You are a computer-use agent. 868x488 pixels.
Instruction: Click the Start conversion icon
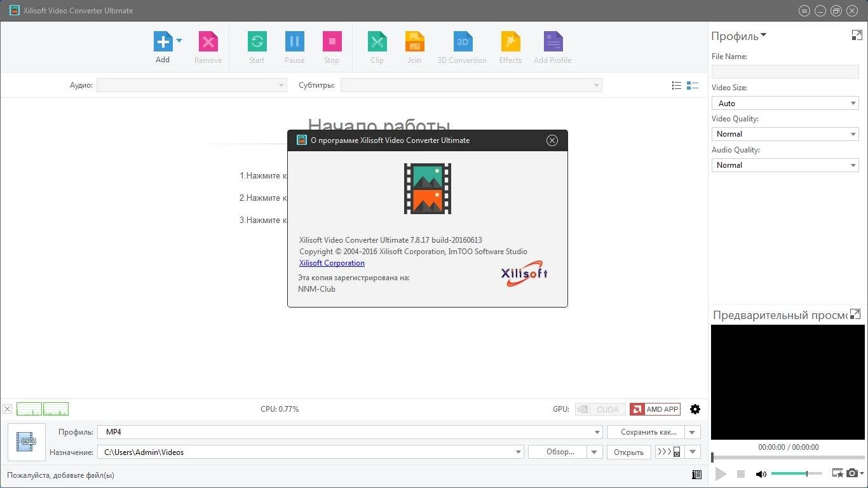(257, 41)
